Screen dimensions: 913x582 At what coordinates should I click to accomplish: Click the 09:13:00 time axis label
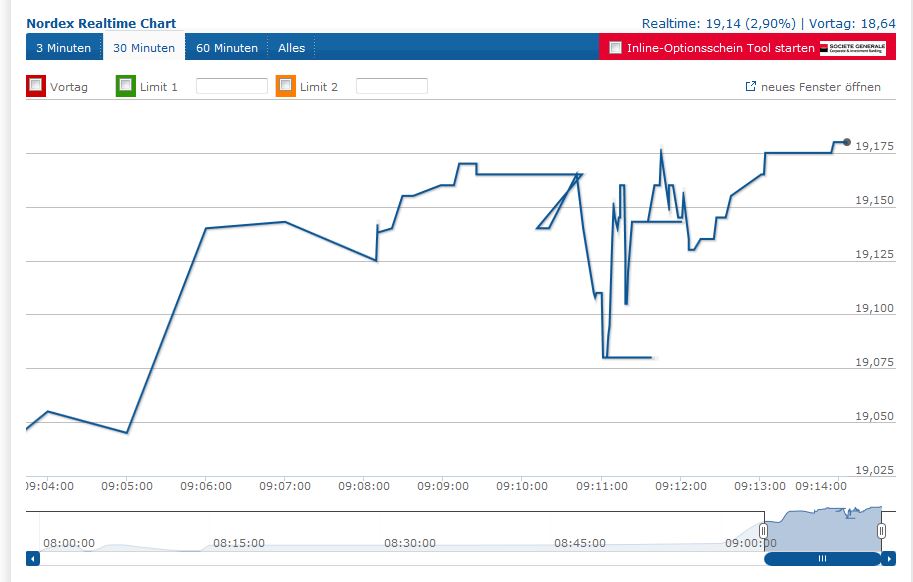[x=760, y=486]
